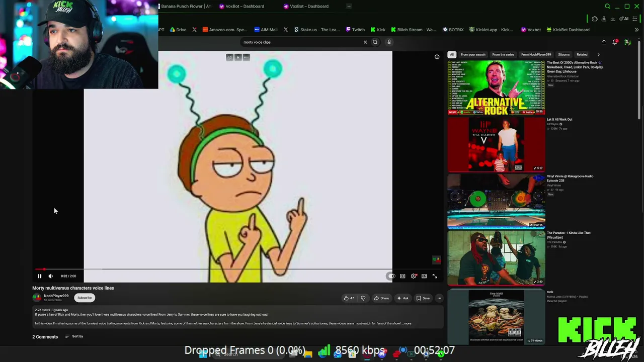
Task: Open the Twitch bookmark
Action: [x=355, y=30]
